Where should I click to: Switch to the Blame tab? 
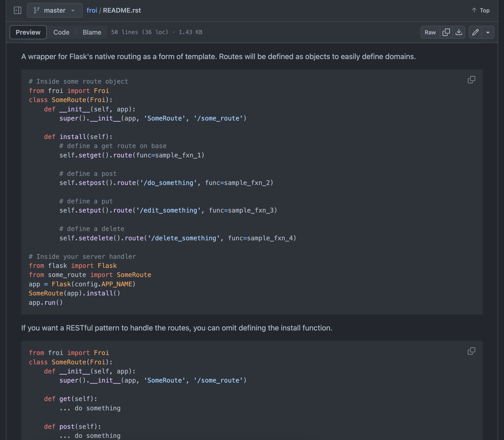tap(92, 32)
